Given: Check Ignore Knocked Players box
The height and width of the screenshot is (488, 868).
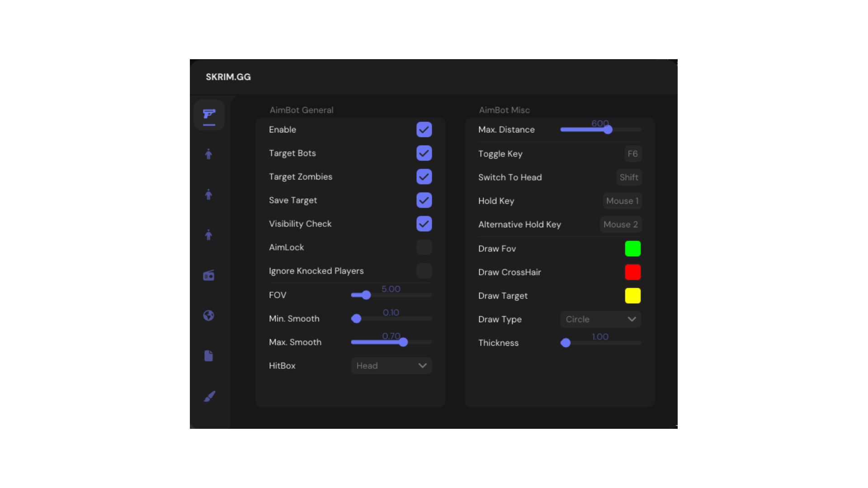Looking at the screenshot, I should [424, 271].
